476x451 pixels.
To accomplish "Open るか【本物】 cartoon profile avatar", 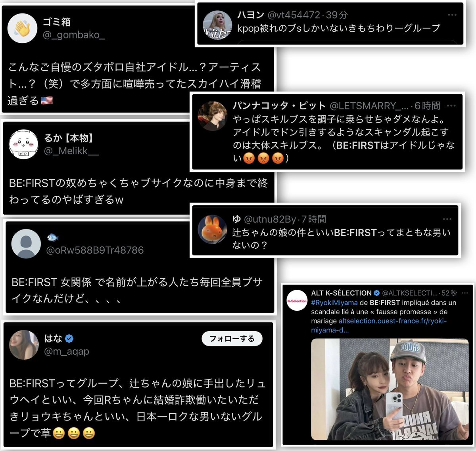I will tap(23, 143).
